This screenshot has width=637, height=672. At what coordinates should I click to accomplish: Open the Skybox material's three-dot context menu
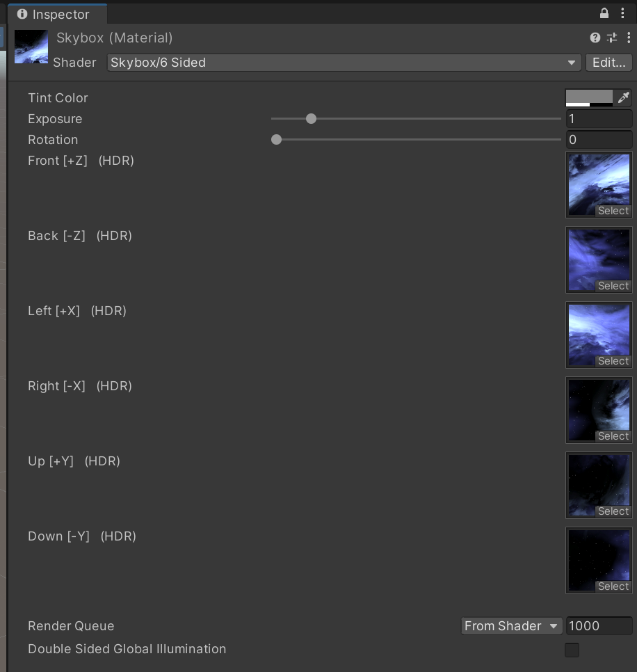(629, 38)
